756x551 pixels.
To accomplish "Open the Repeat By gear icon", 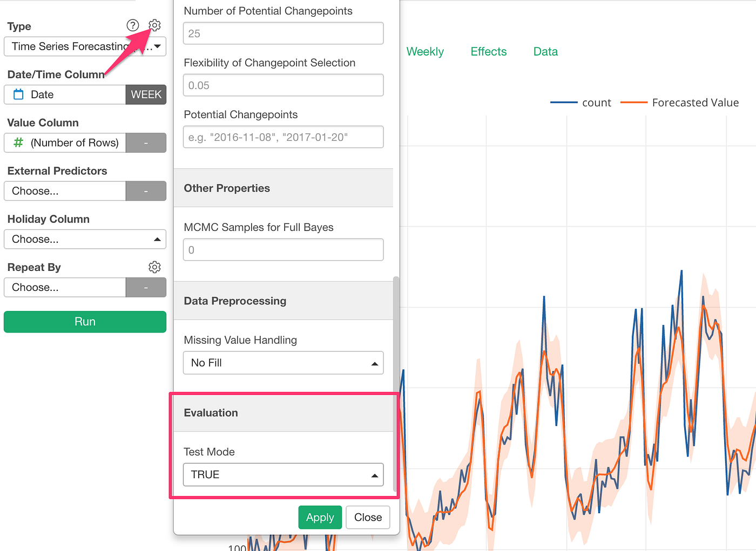I will coord(154,267).
